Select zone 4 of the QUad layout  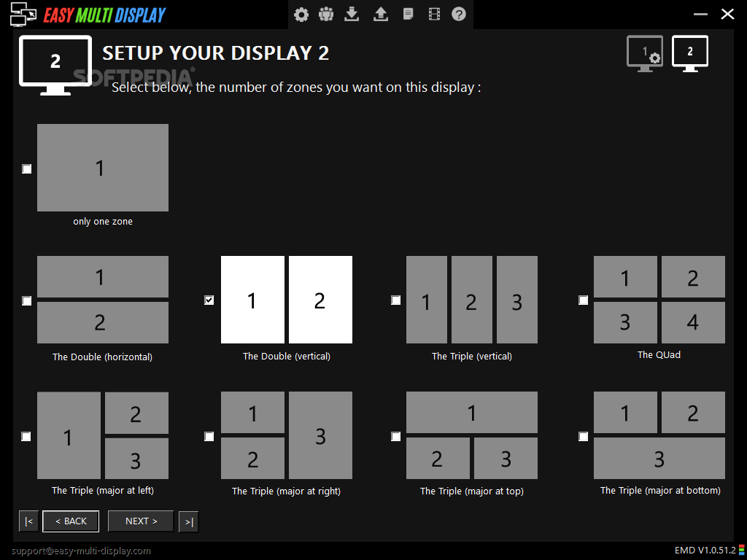point(693,322)
